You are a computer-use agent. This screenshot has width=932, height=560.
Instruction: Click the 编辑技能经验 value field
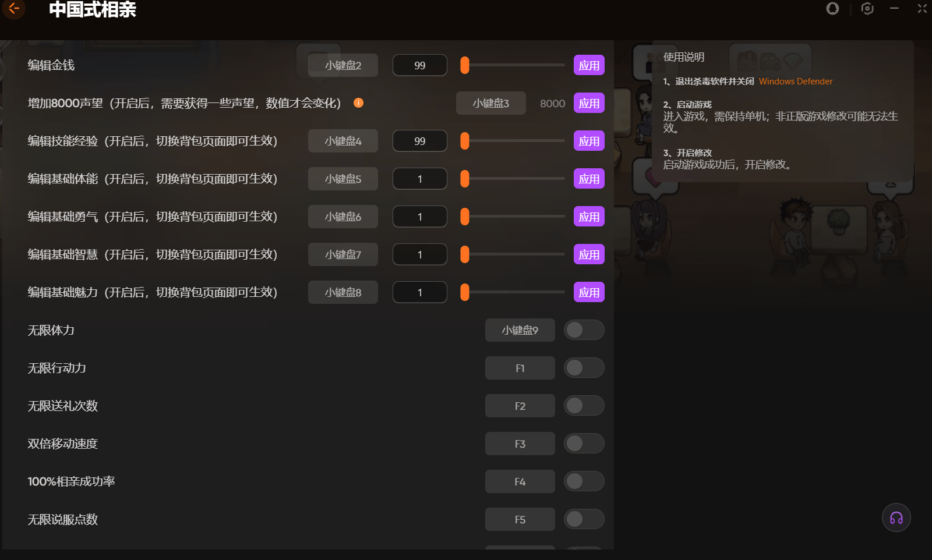[x=419, y=141]
